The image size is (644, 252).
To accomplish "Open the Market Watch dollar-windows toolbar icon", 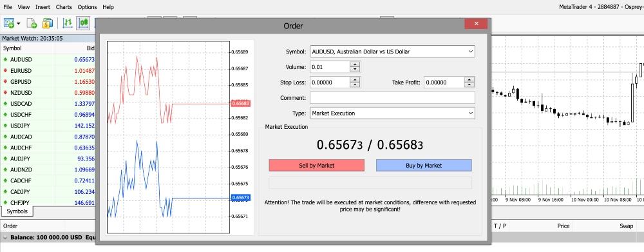I will click(48, 23).
